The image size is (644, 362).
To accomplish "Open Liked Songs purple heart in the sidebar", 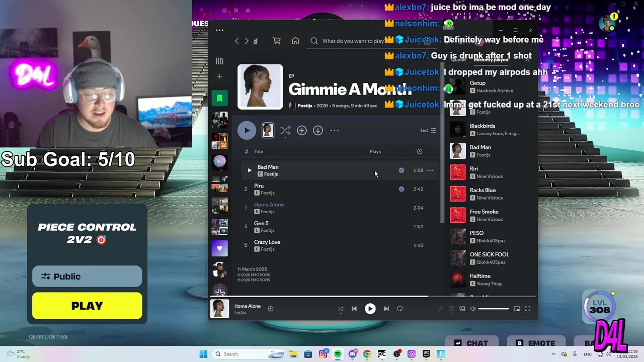I will point(219,248).
